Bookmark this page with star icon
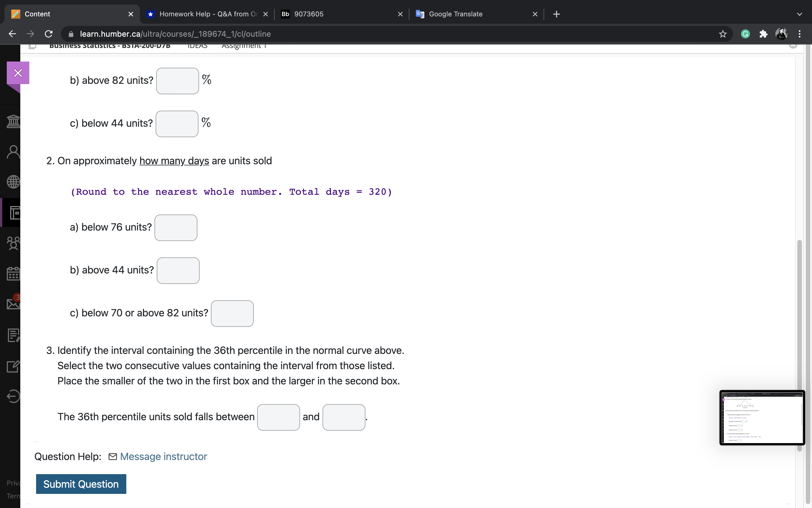 coord(723,34)
